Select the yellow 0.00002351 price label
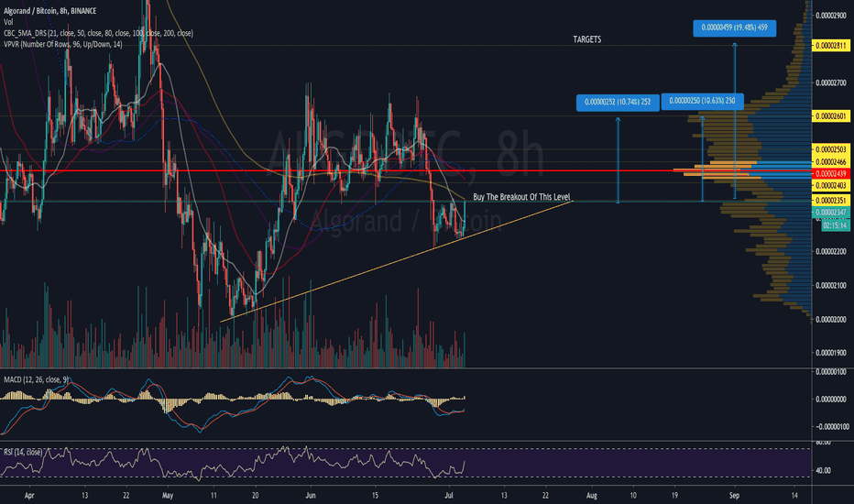This screenshot has width=854, height=504. tap(830, 201)
